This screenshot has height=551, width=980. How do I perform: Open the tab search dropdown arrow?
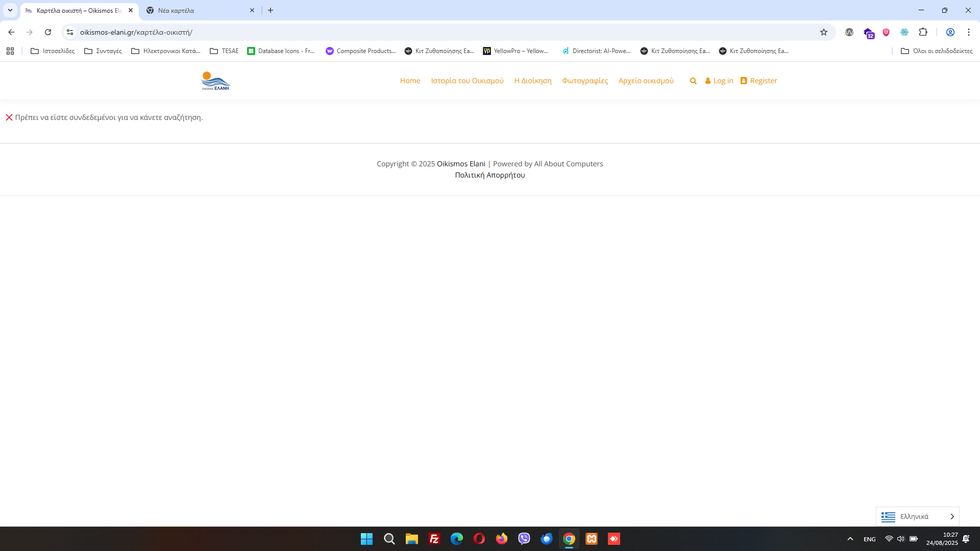(10, 10)
